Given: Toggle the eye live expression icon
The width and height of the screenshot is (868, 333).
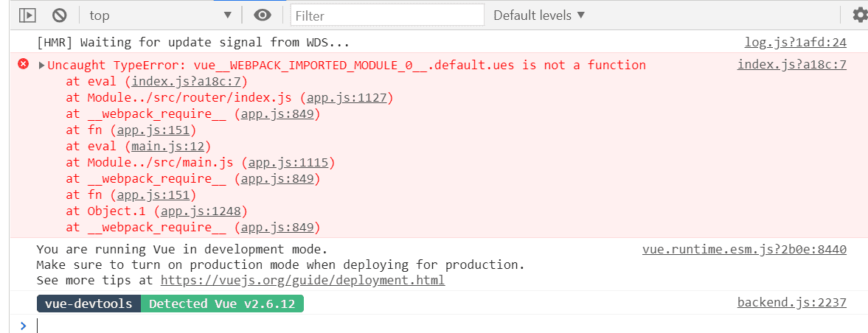Looking at the screenshot, I should [262, 15].
